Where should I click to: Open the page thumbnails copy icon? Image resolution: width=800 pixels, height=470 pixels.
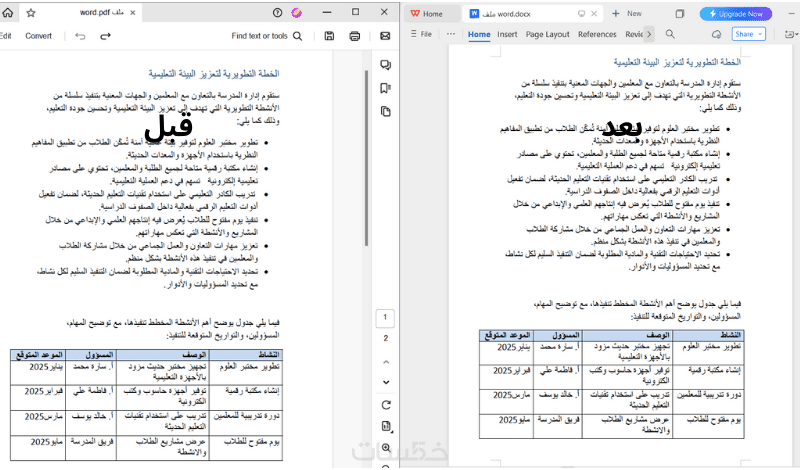pos(386,111)
